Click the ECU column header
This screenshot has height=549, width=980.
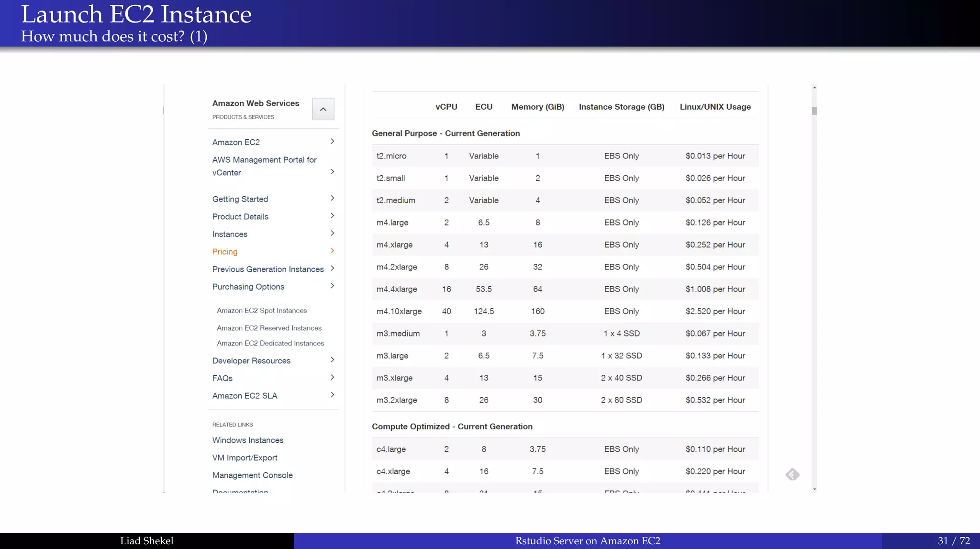(x=484, y=107)
